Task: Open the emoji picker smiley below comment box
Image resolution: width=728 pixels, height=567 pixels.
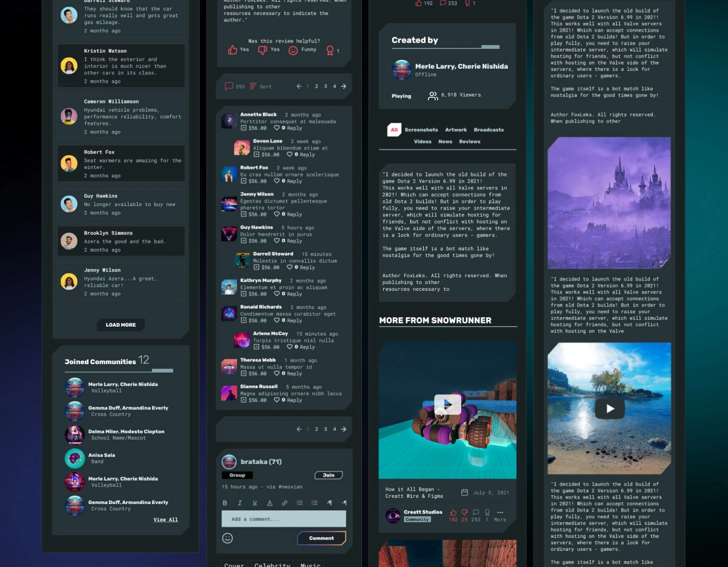Action: (227, 538)
